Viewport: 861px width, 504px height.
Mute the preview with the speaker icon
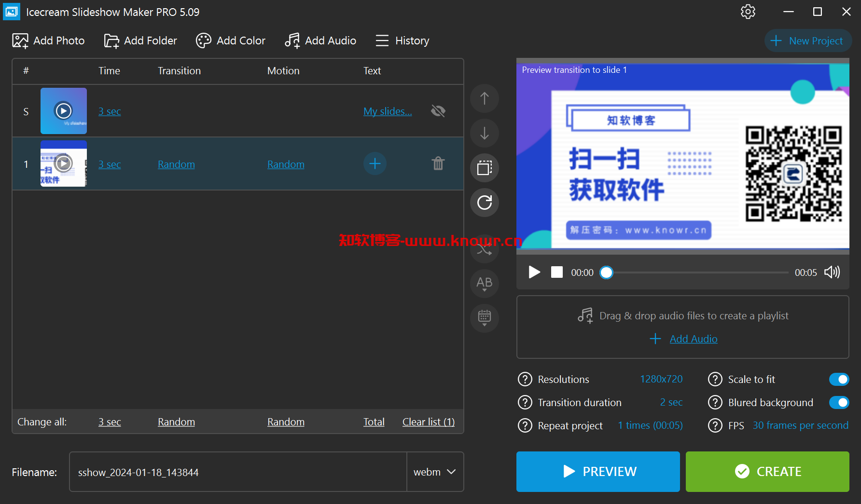[832, 272]
